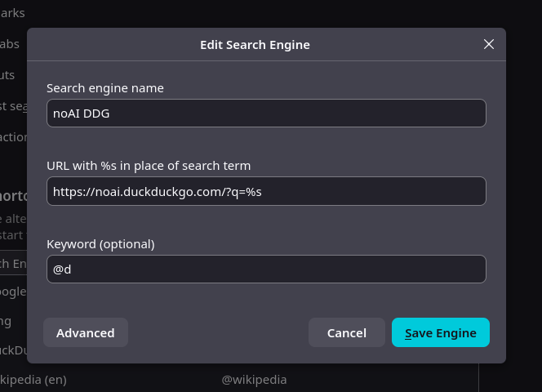
Task: Select the partially hidden Bing engine row
Action: [7, 321]
